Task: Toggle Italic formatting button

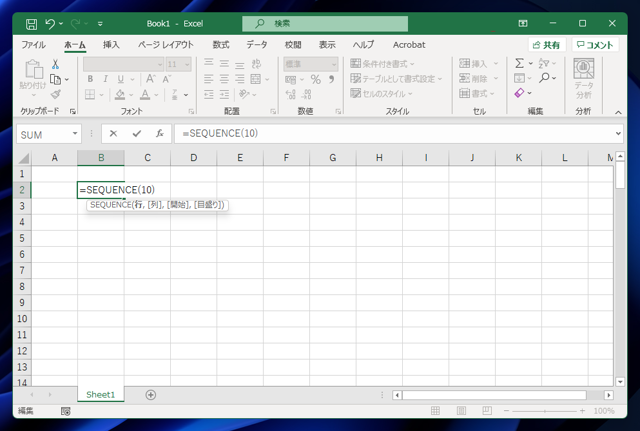Action: coord(105,79)
